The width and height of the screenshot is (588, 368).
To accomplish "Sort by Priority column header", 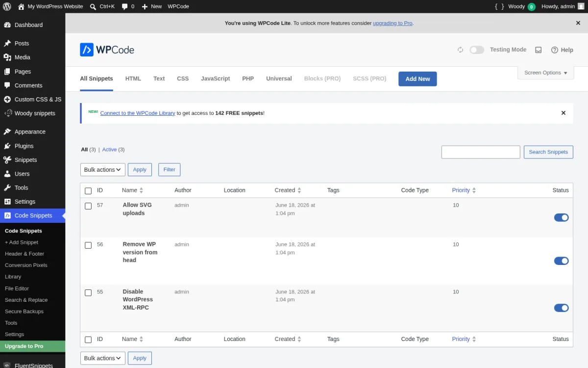I will pyautogui.click(x=464, y=190).
